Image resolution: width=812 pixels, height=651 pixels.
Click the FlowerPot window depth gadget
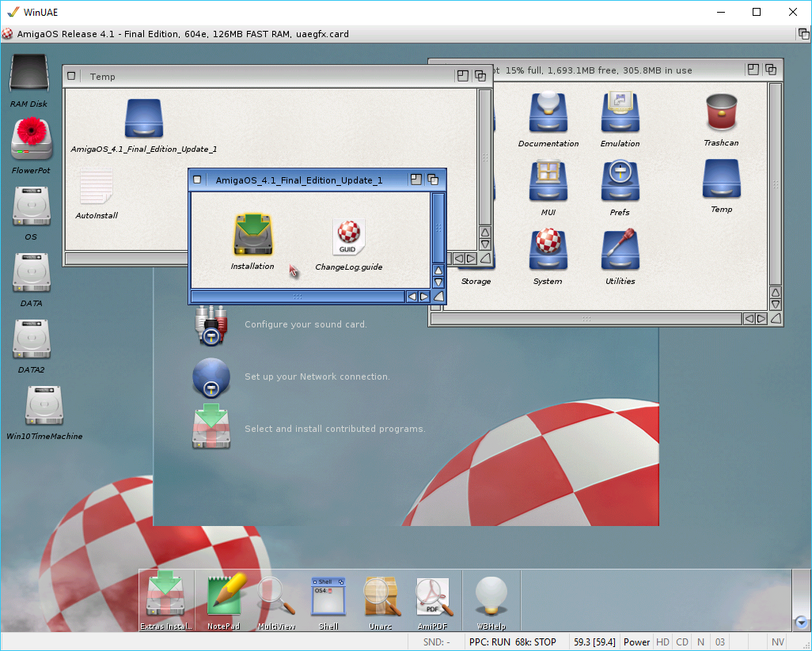tap(771, 70)
